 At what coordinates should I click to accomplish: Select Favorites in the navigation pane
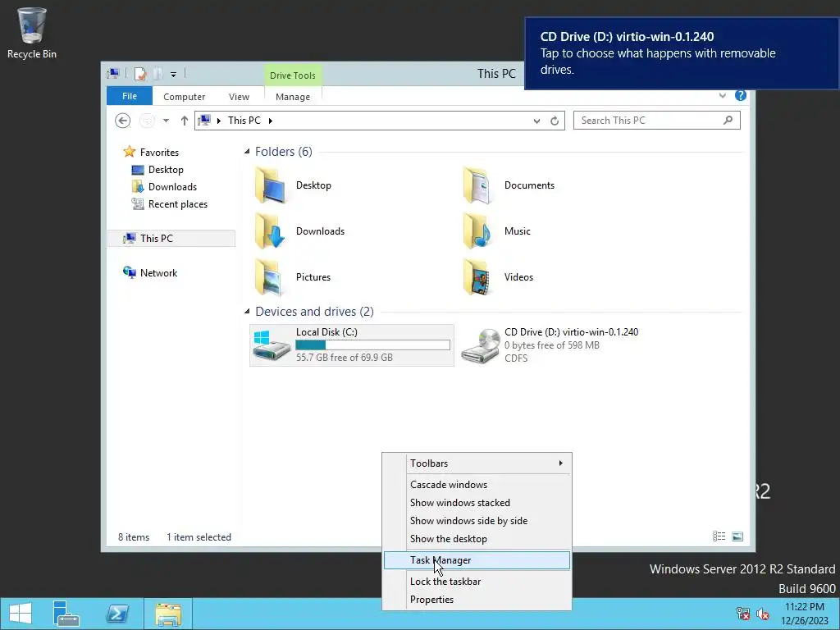(x=159, y=152)
